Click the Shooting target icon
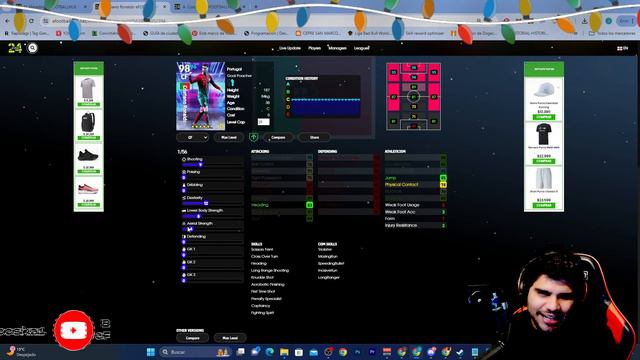Viewport: 640px width, 360px height. coord(184,159)
